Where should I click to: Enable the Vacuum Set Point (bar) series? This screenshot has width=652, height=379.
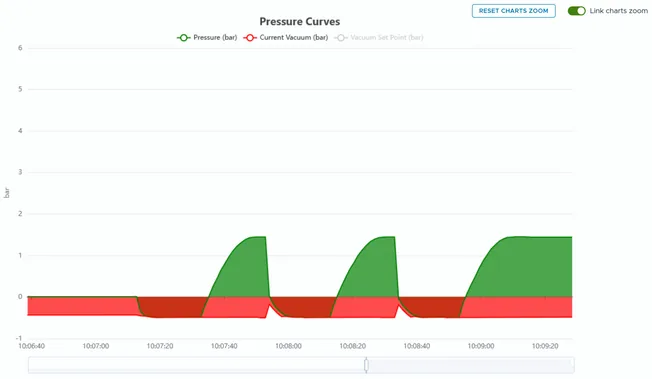click(379, 37)
